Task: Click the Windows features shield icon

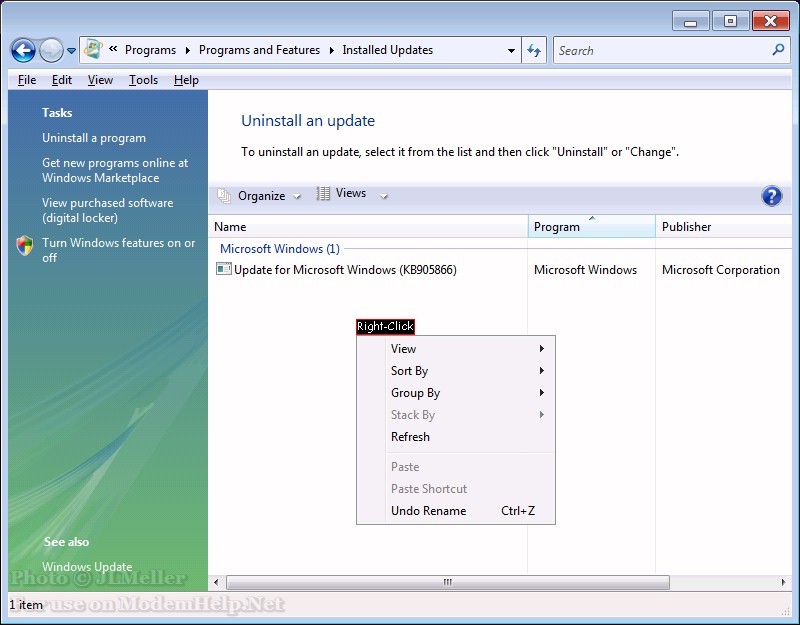Action: click(24, 245)
